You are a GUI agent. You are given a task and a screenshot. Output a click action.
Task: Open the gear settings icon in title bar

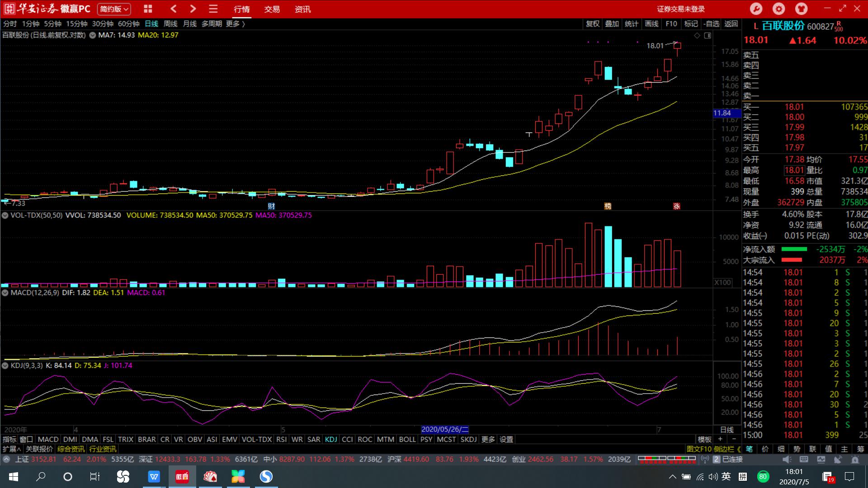tap(778, 9)
